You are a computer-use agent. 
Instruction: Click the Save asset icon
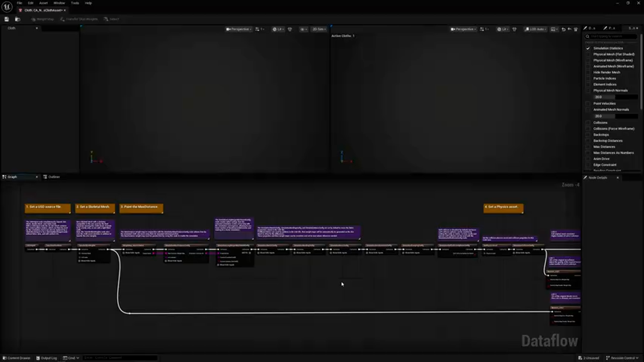(6, 19)
